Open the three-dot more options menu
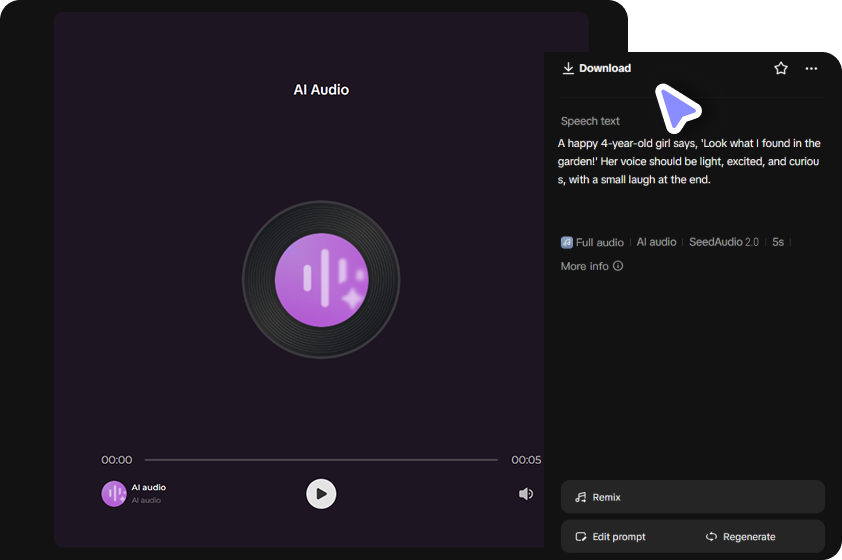Screen dimensions: 842x560 click(x=811, y=68)
